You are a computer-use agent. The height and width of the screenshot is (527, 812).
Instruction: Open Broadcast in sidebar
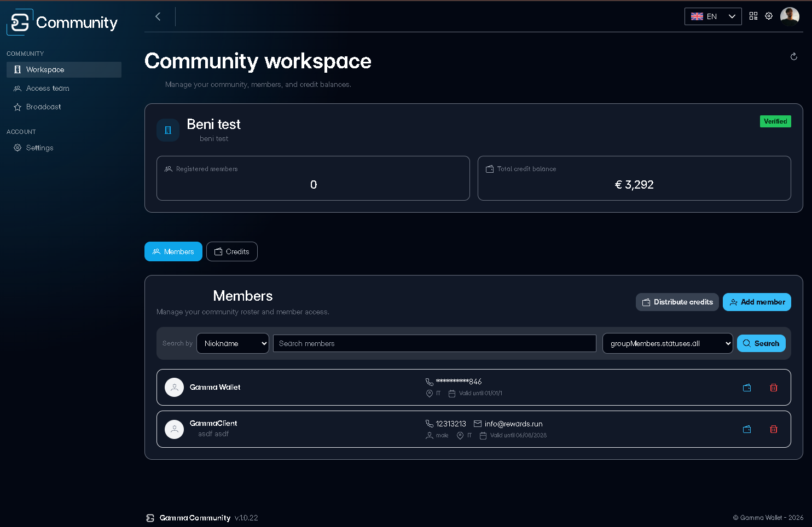[x=64, y=107]
